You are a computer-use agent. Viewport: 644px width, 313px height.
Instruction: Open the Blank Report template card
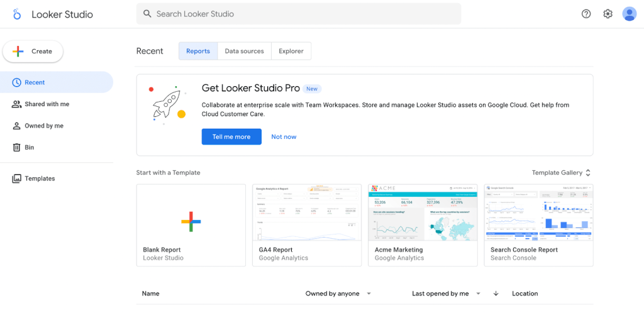click(x=191, y=225)
